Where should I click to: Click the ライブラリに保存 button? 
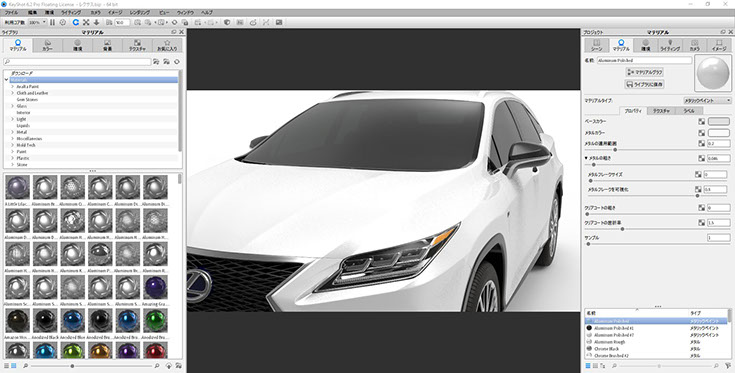[x=645, y=84]
